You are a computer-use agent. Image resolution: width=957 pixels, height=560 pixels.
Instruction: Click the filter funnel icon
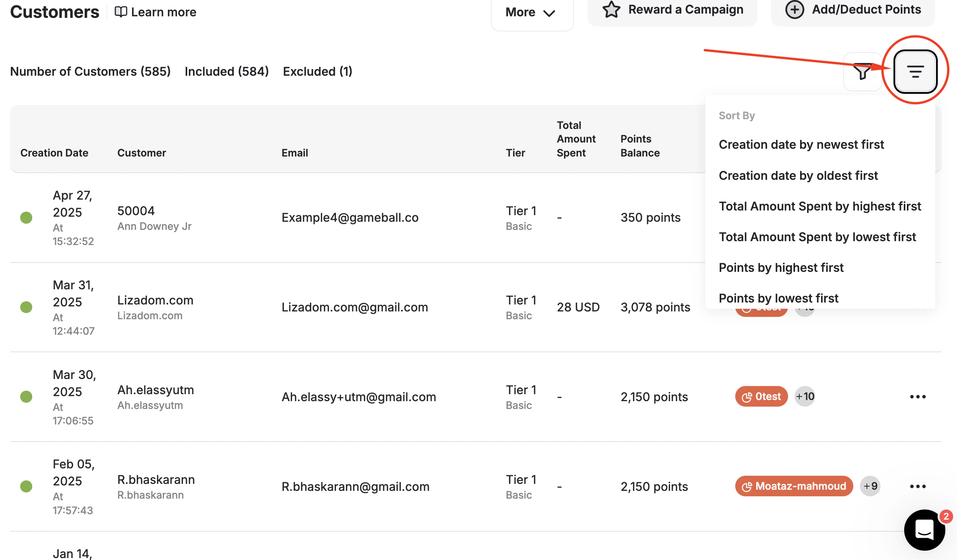(x=862, y=72)
